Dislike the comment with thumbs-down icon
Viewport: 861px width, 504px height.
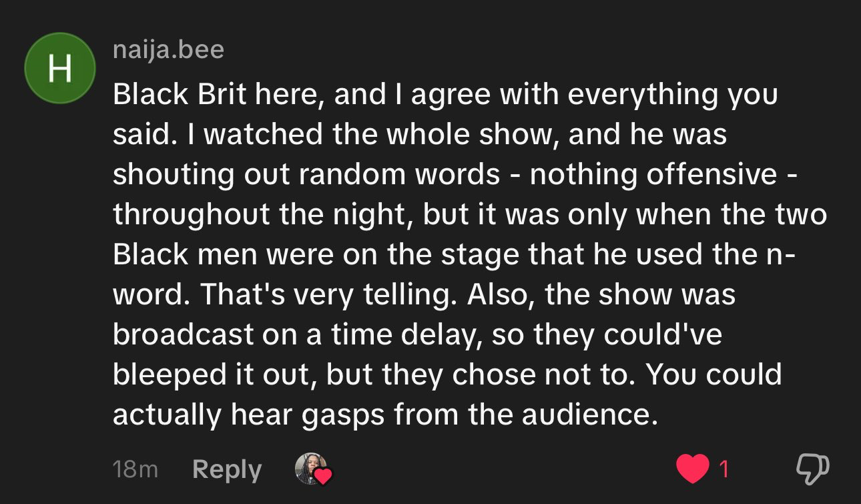(812, 469)
